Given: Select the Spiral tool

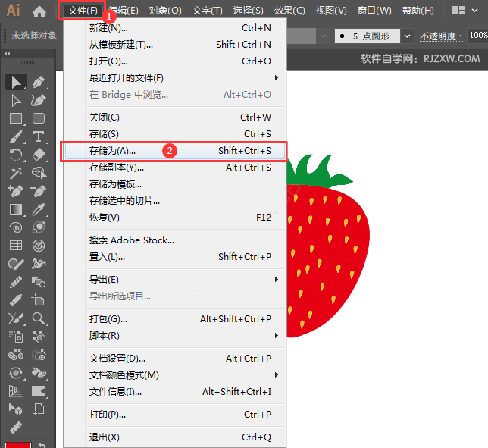Looking at the screenshot, I should coord(16,227).
